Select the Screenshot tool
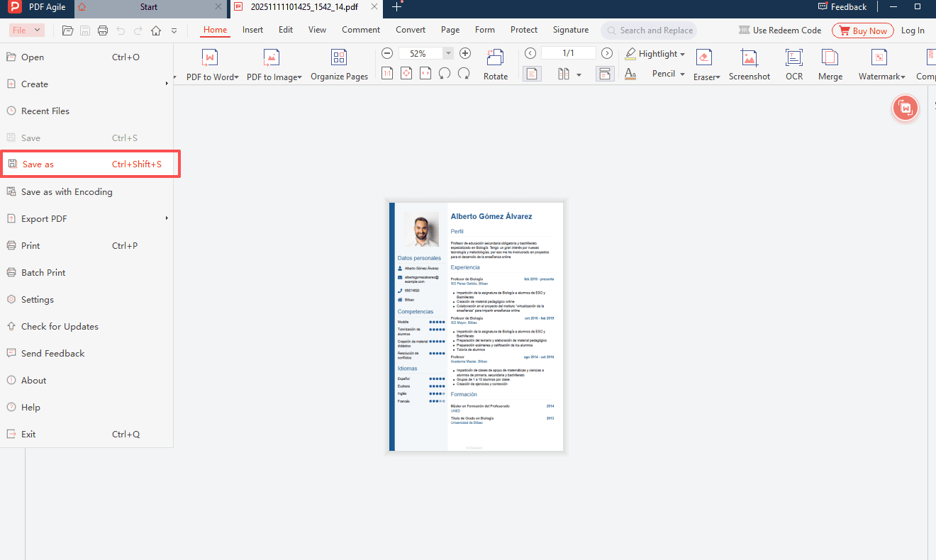This screenshot has width=936, height=560. (x=749, y=62)
